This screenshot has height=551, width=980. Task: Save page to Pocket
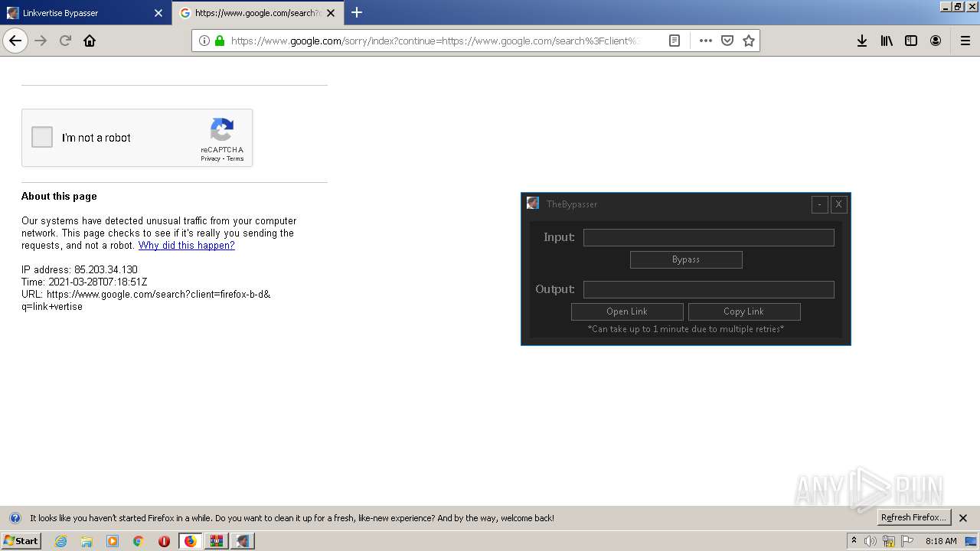pyautogui.click(x=727, y=41)
